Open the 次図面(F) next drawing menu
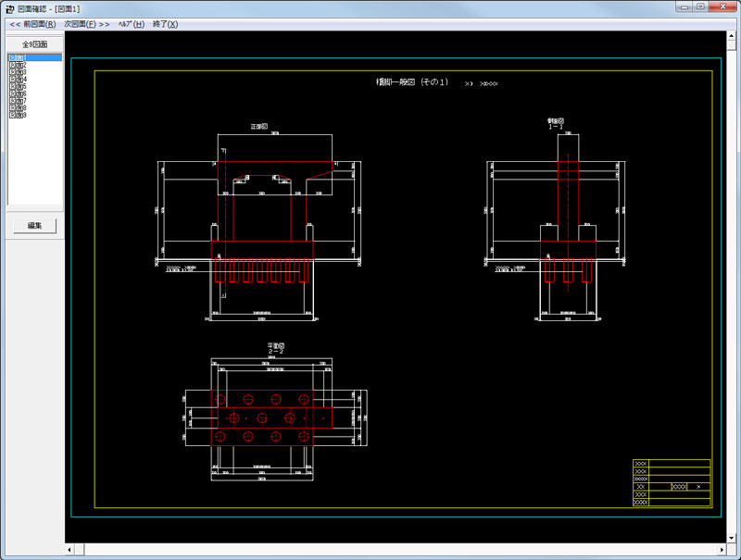This screenshot has height=560, width=741. click(x=87, y=24)
